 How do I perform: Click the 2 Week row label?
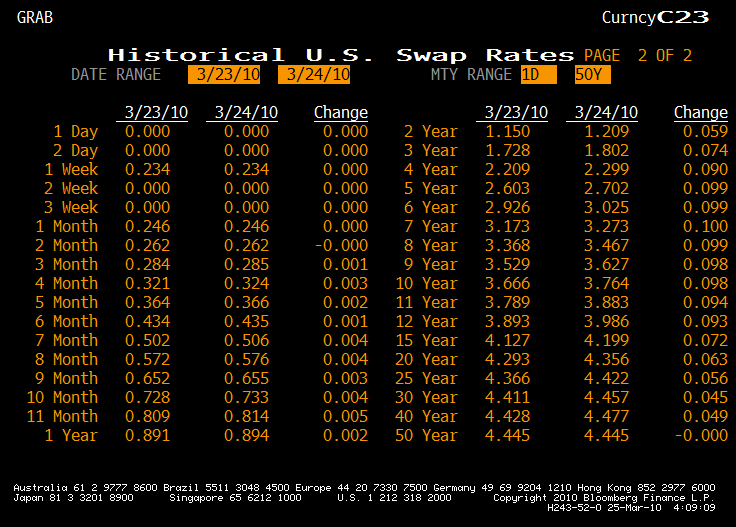coord(71,189)
